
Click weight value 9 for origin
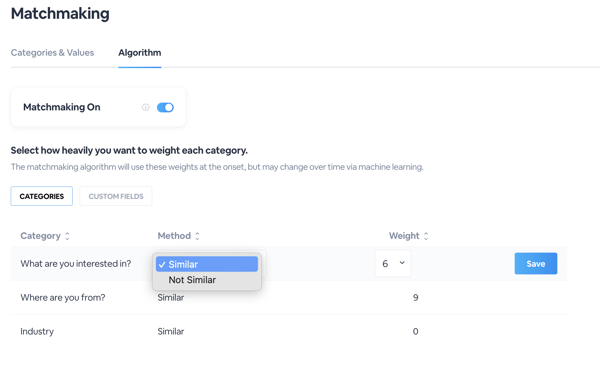click(x=416, y=298)
